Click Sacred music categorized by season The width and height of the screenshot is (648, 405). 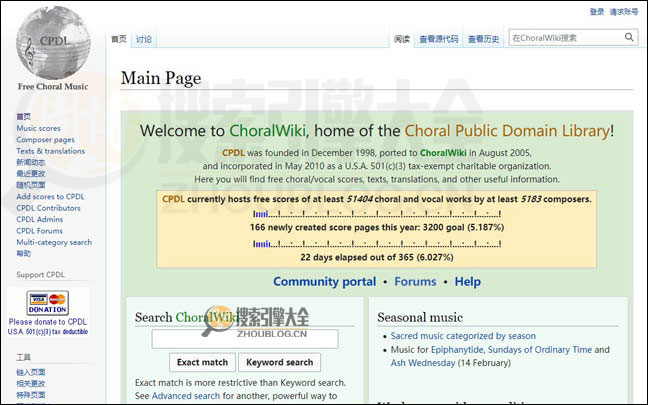coord(463,336)
